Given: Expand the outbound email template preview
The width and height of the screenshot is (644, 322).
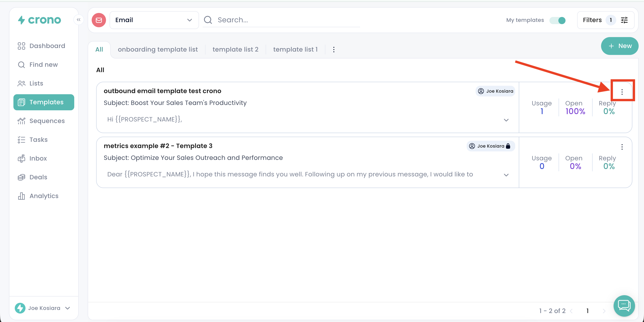Looking at the screenshot, I should coord(506,120).
